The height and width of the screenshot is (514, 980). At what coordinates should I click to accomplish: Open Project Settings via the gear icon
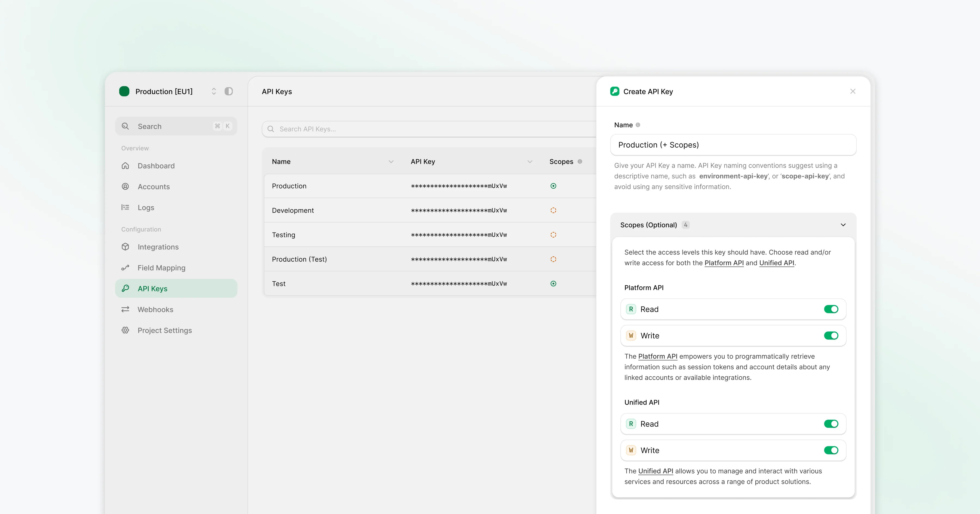(125, 330)
